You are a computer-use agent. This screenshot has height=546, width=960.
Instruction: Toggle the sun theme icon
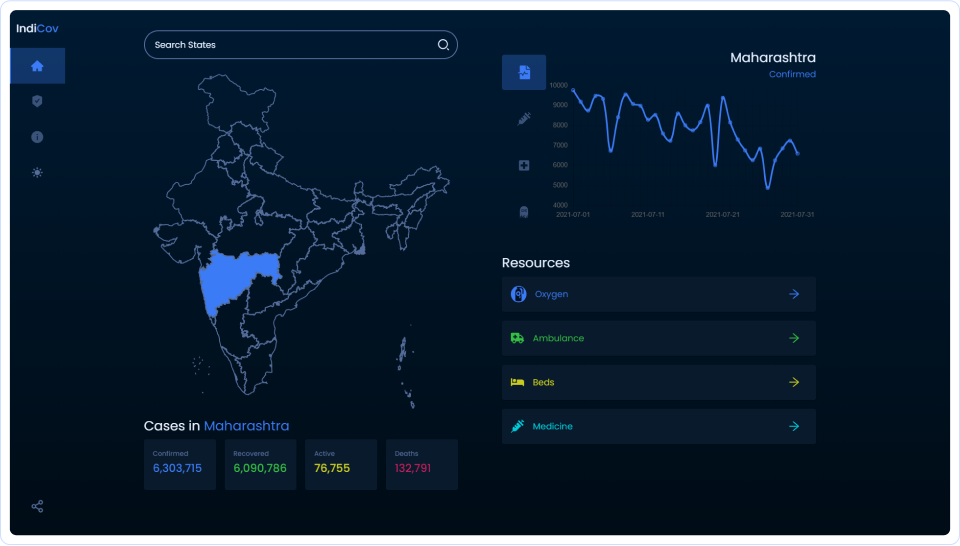(37, 173)
